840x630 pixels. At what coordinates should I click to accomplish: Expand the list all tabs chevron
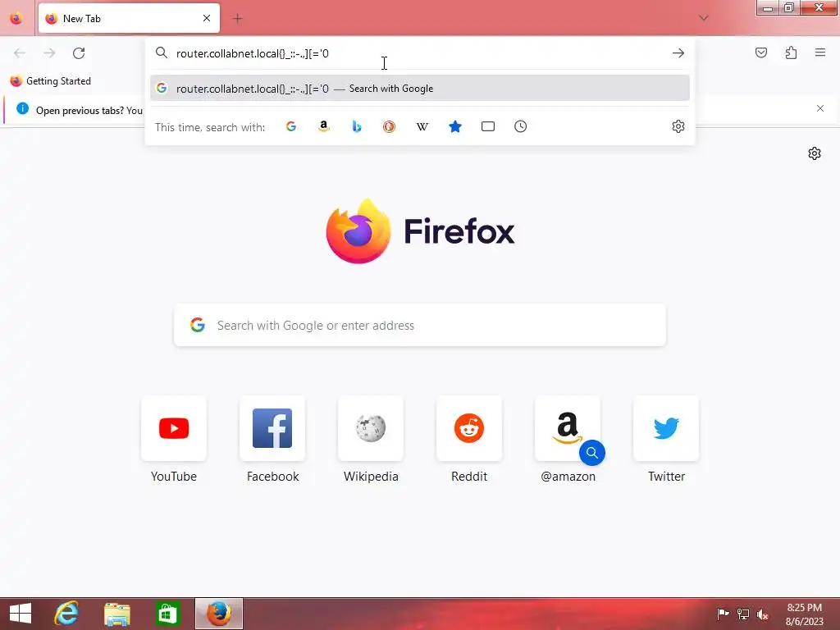pyautogui.click(x=703, y=18)
